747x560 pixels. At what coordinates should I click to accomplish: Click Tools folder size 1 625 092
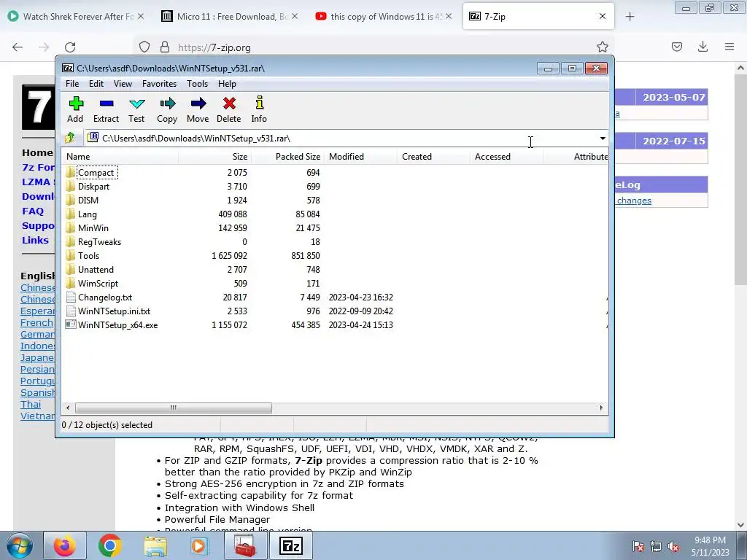coord(230,256)
